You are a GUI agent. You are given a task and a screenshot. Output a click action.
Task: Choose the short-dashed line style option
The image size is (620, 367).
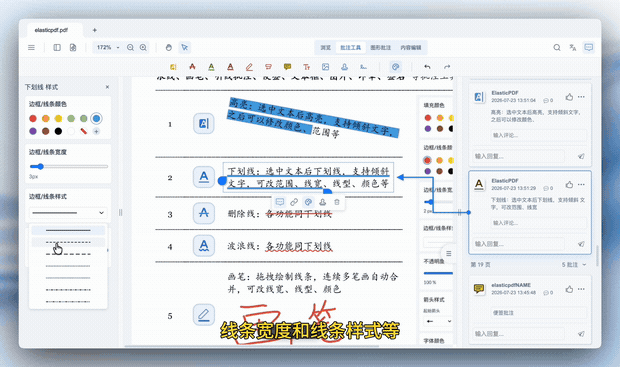[68, 242]
